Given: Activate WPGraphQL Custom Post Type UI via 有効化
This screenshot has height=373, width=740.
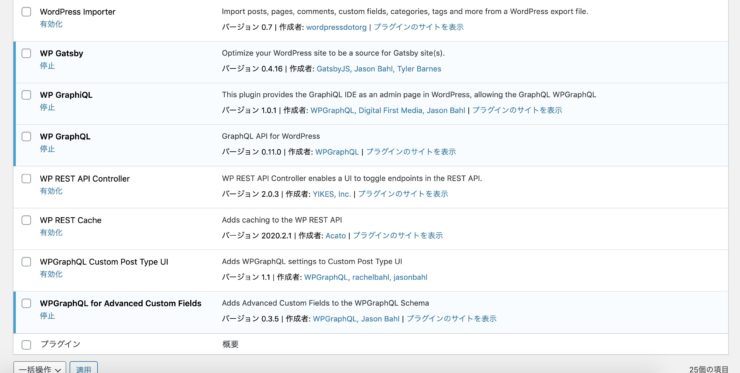Looking at the screenshot, I should pyautogui.click(x=51, y=274).
